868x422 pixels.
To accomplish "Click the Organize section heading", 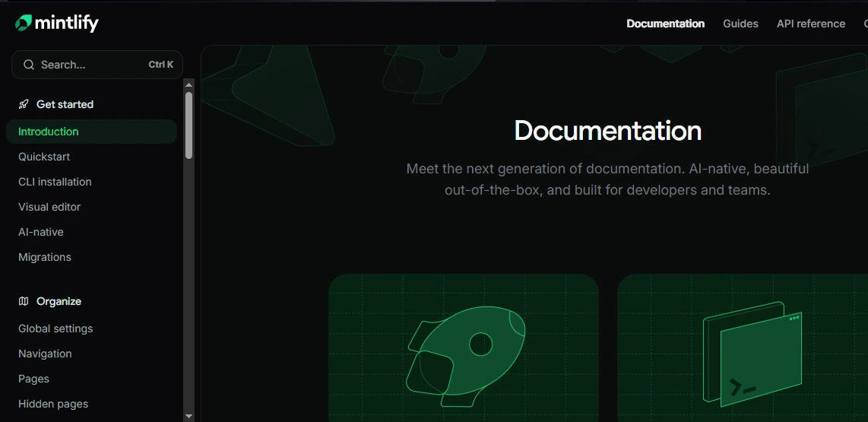I will coord(59,301).
